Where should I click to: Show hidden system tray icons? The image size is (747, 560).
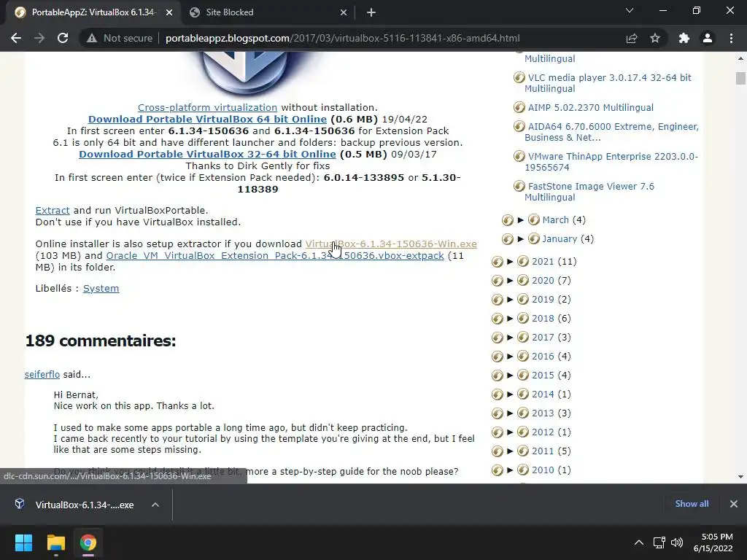[x=639, y=542]
